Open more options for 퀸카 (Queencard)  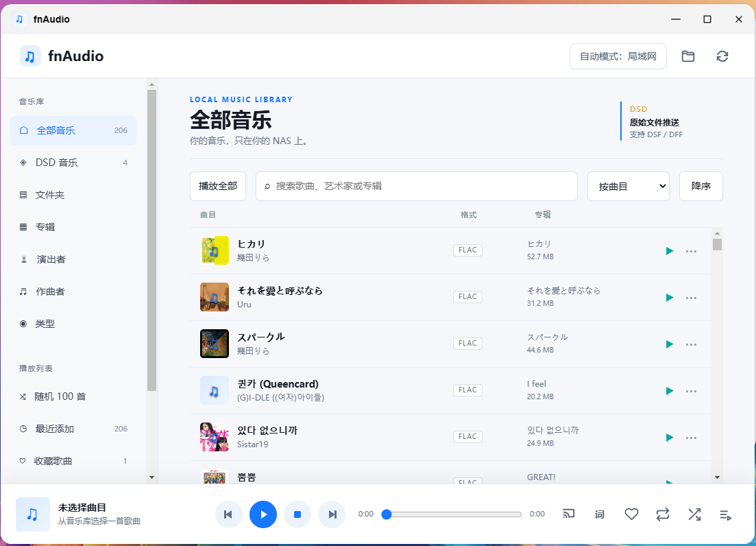[691, 391]
